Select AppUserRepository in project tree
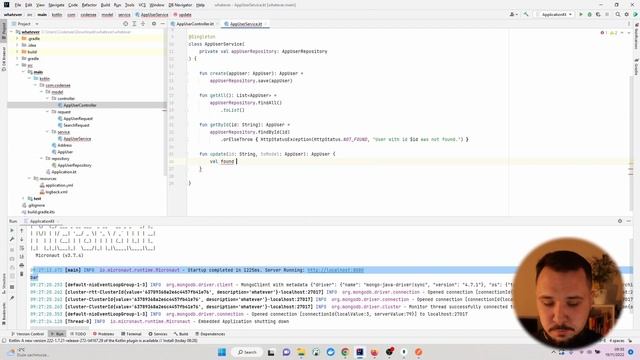640x360 pixels. [x=74, y=165]
